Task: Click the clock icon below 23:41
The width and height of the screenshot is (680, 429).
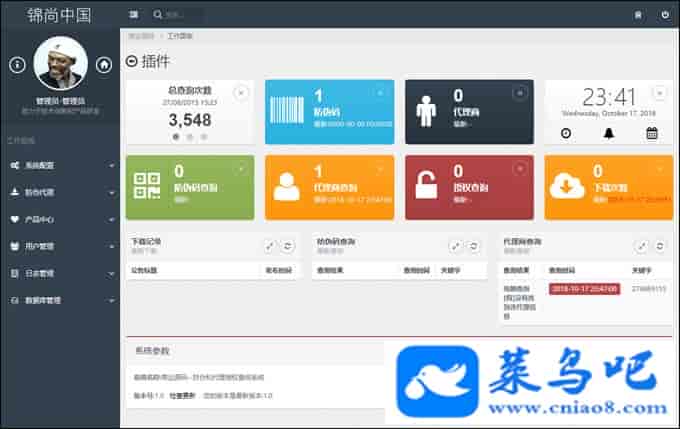Action: [566, 133]
